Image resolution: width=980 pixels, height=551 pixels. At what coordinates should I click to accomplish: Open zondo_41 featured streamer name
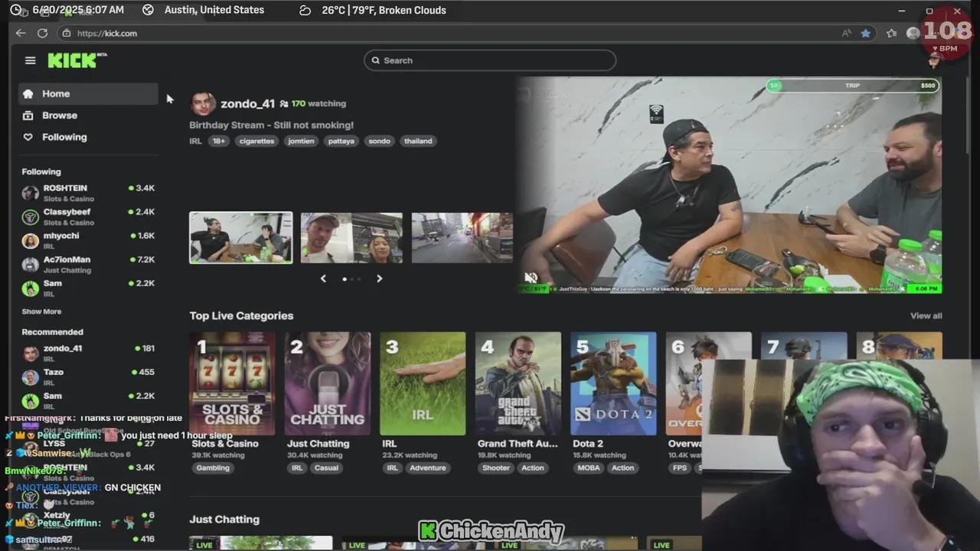[x=247, y=103]
